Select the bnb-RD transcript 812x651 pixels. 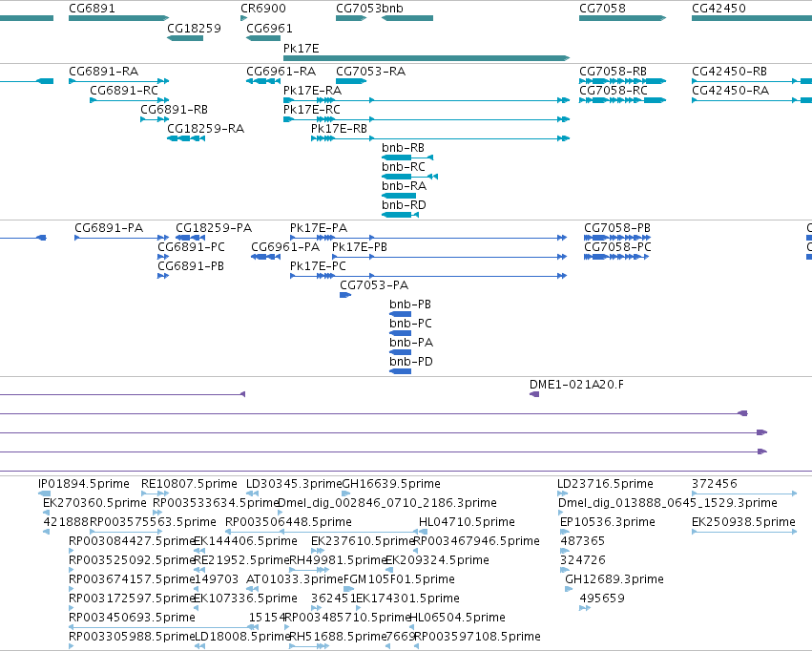[x=401, y=215]
